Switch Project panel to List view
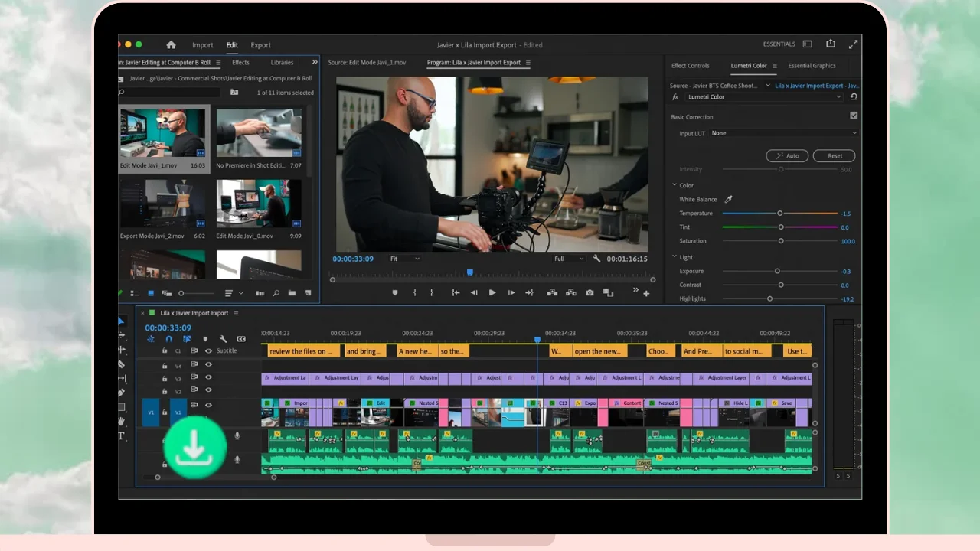 pos(135,293)
